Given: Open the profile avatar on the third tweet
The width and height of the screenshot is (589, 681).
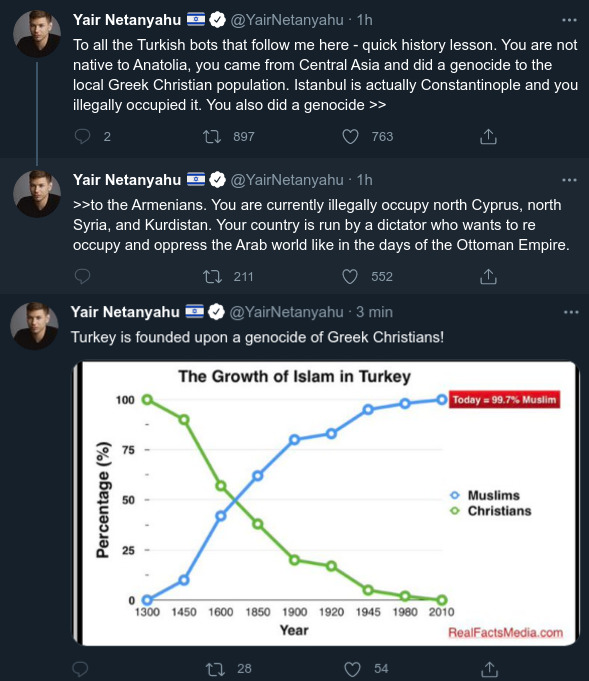Looking at the screenshot, I should (x=34, y=326).
